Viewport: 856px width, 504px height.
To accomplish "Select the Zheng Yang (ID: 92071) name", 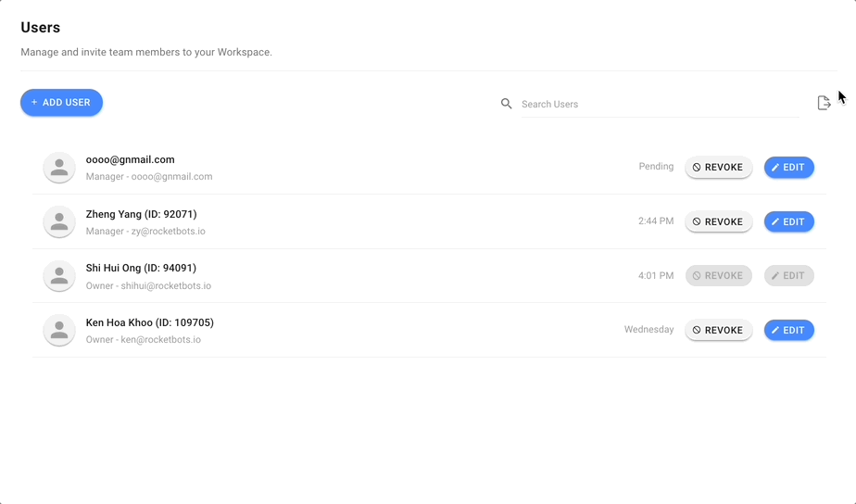I will [142, 214].
